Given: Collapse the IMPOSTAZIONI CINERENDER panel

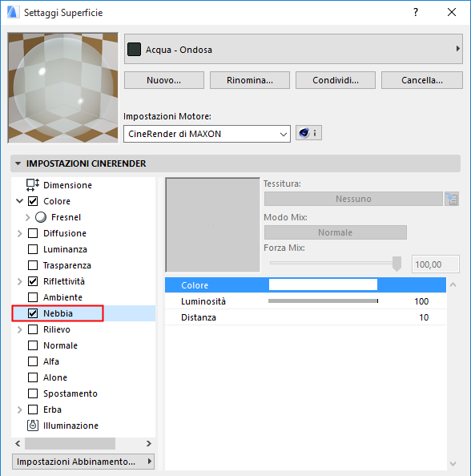Looking at the screenshot, I should [18, 163].
